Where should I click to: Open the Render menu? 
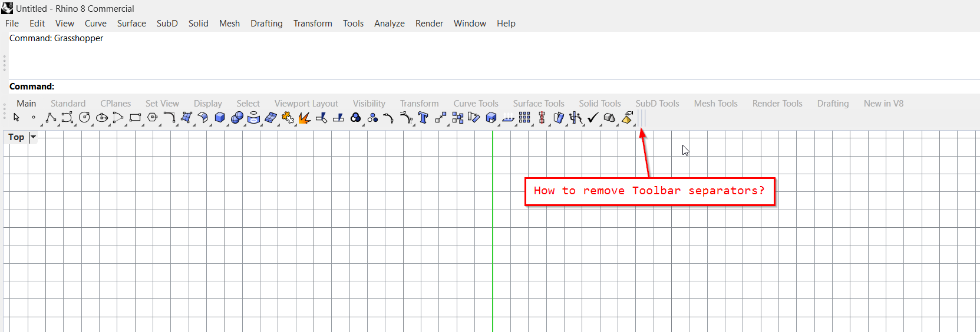(429, 24)
